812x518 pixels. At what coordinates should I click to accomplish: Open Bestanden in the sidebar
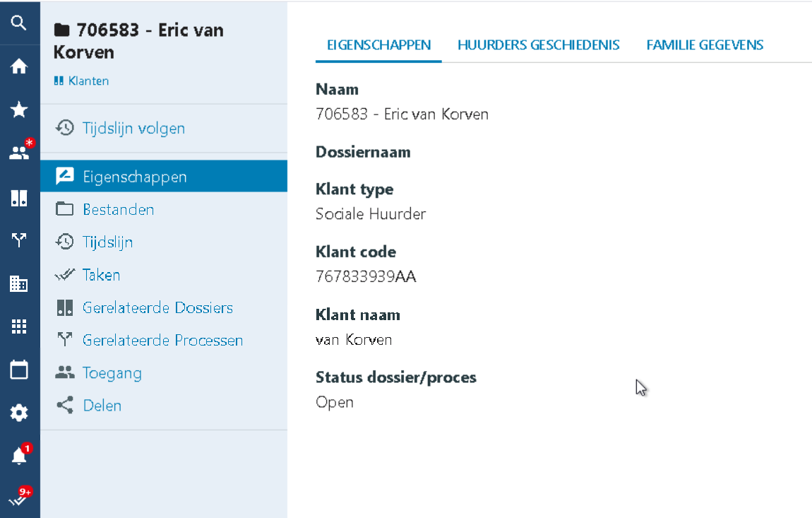118,209
